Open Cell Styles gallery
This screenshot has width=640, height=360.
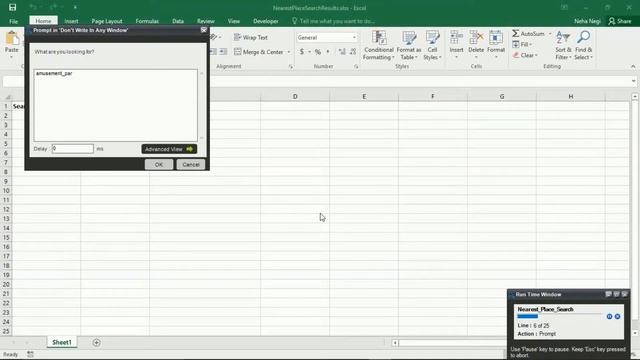coord(432,45)
